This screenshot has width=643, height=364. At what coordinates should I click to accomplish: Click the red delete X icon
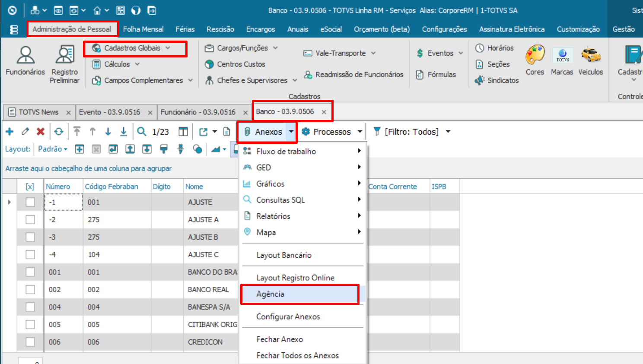[41, 132]
